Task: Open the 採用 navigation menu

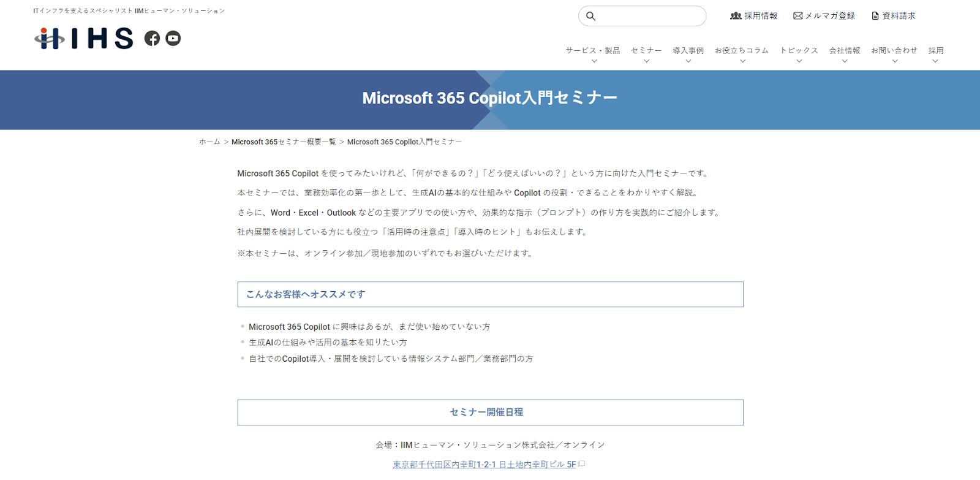Action: coord(935,50)
